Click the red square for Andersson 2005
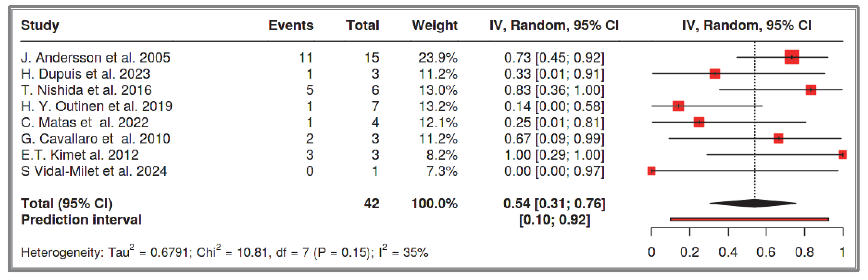868x280 pixels. [x=792, y=57]
